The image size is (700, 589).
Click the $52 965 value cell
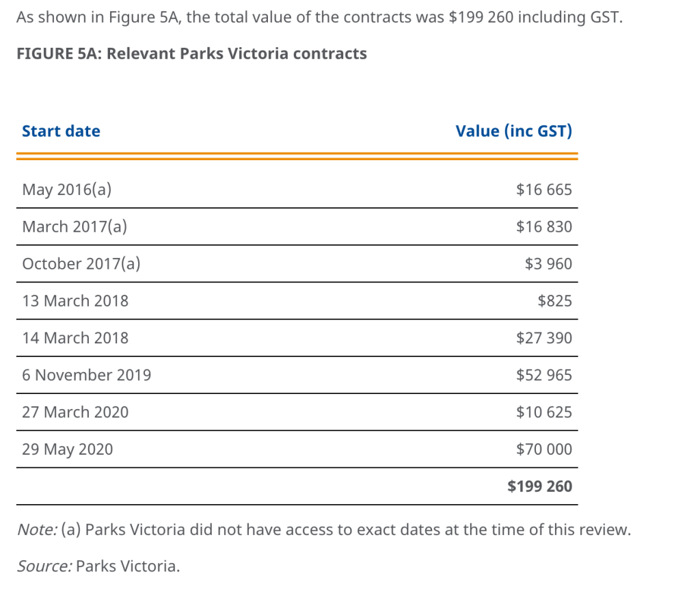tap(544, 375)
